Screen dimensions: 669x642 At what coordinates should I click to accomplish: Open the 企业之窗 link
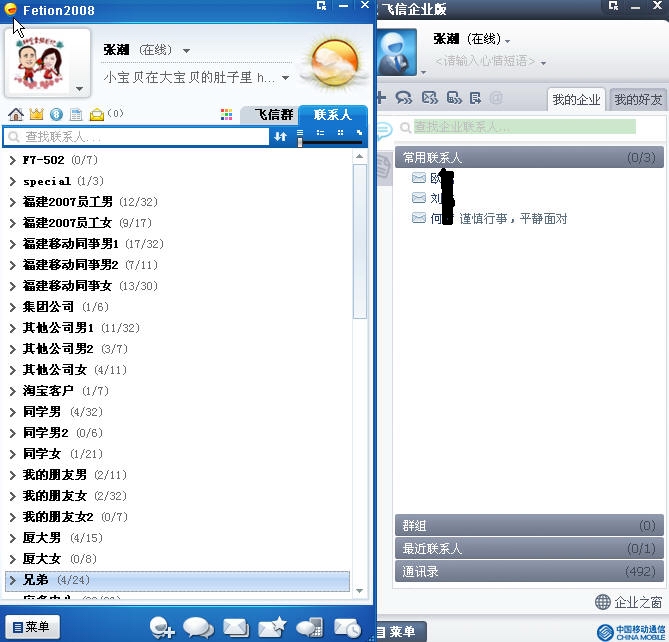pos(628,602)
